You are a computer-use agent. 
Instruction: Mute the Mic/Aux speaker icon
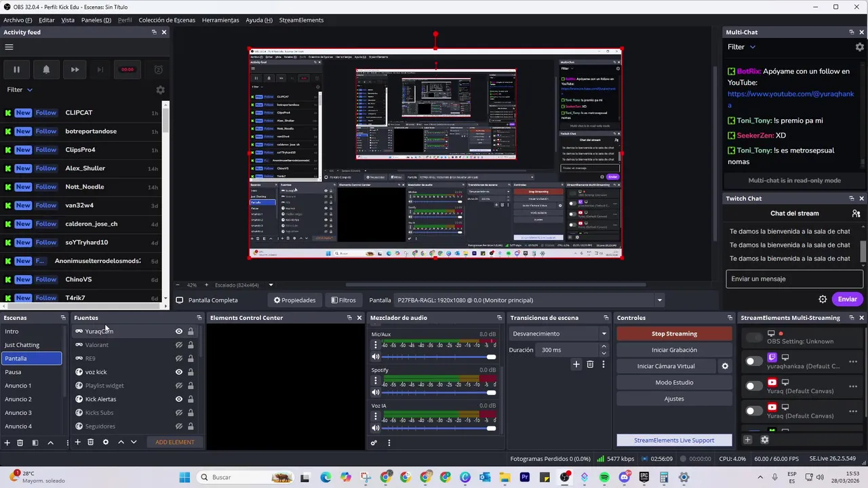pyautogui.click(x=376, y=357)
